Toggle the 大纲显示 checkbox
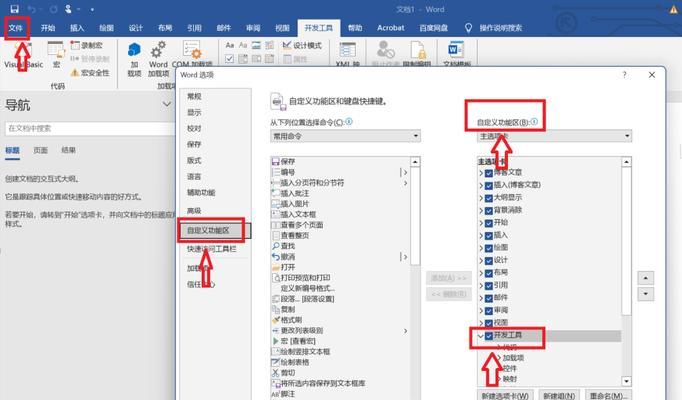The image size is (682, 400). (x=489, y=198)
